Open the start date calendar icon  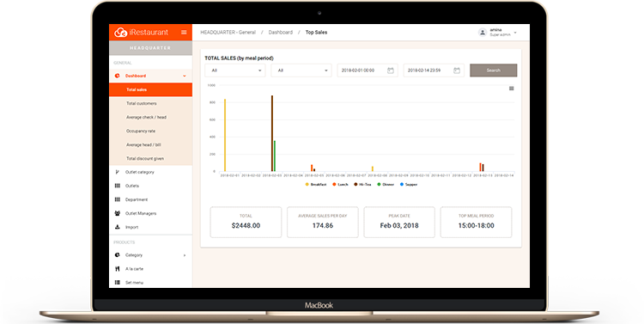point(391,70)
